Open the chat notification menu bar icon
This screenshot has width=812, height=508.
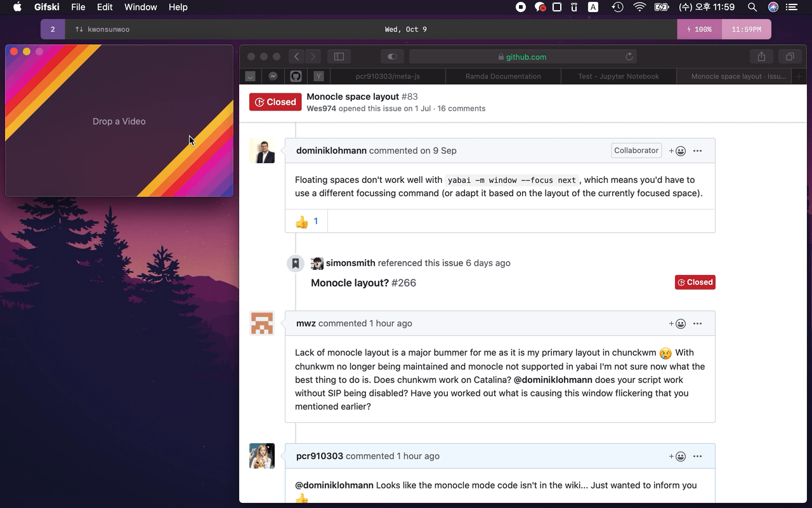click(x=540, y=7)
